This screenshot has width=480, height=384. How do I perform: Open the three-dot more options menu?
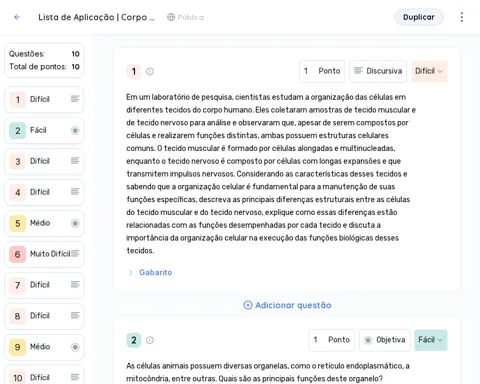coord(462,17)
